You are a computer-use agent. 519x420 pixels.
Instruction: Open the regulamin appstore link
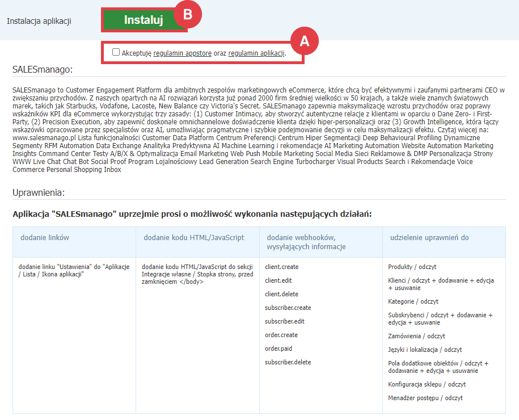pos(182,53)
